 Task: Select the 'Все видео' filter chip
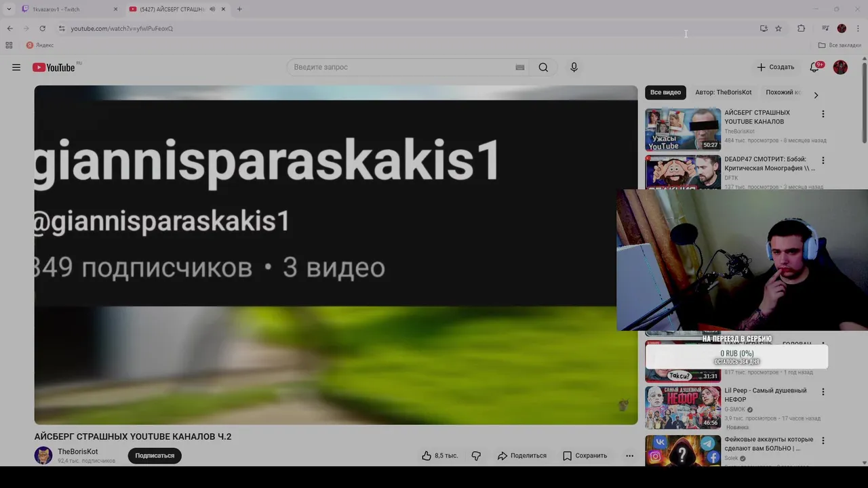point(665,92)
